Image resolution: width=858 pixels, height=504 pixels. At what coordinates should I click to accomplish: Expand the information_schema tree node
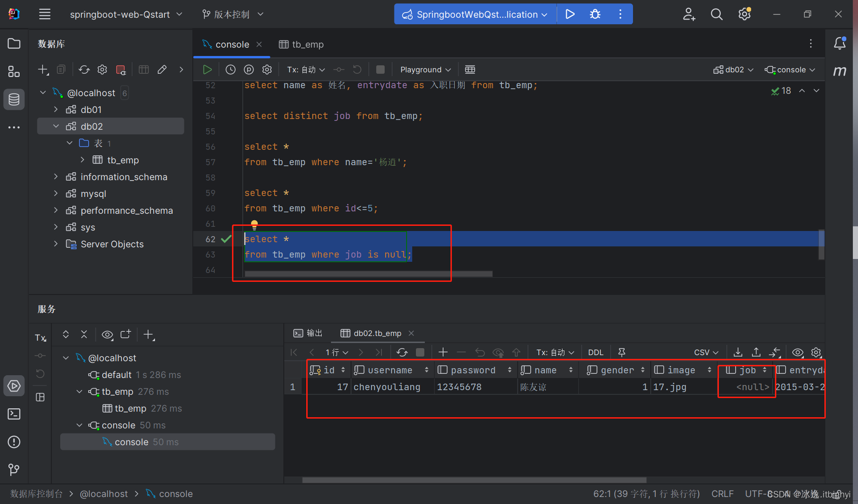[56, 177]
